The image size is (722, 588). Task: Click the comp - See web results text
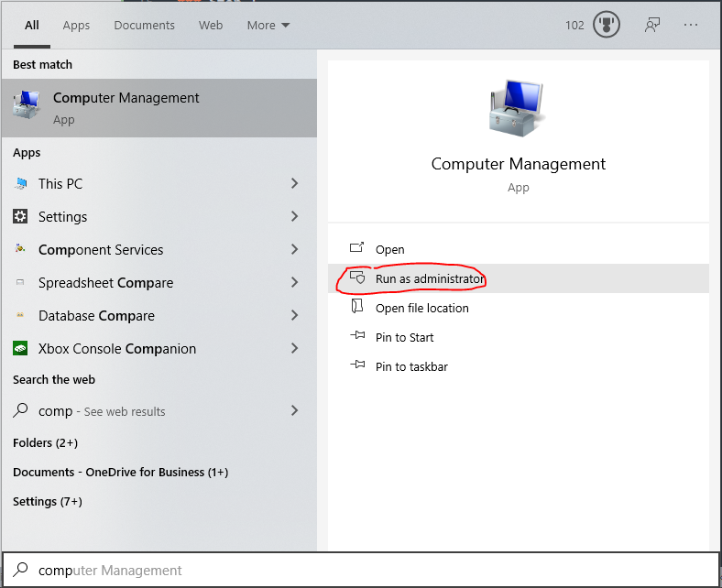pyautogui.click(x=102, y=410)
